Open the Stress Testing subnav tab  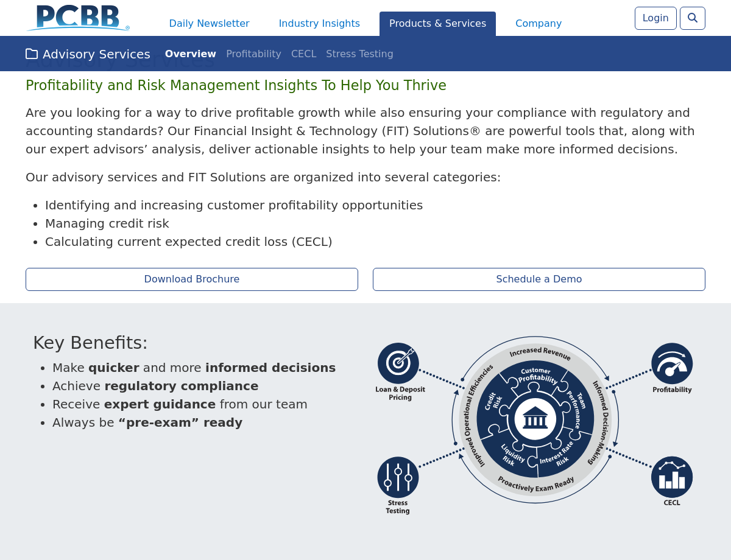359,54
